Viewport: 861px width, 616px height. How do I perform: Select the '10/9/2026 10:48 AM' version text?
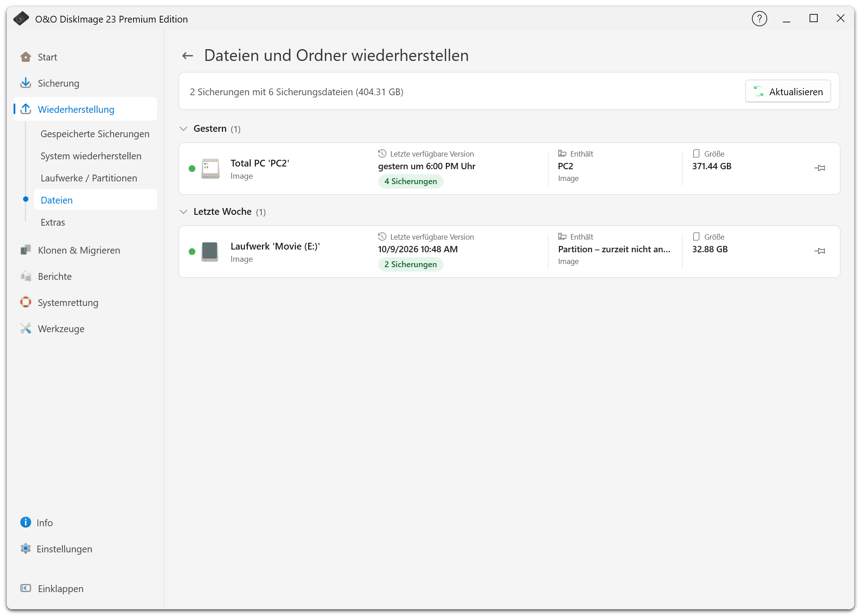(418, 250)
